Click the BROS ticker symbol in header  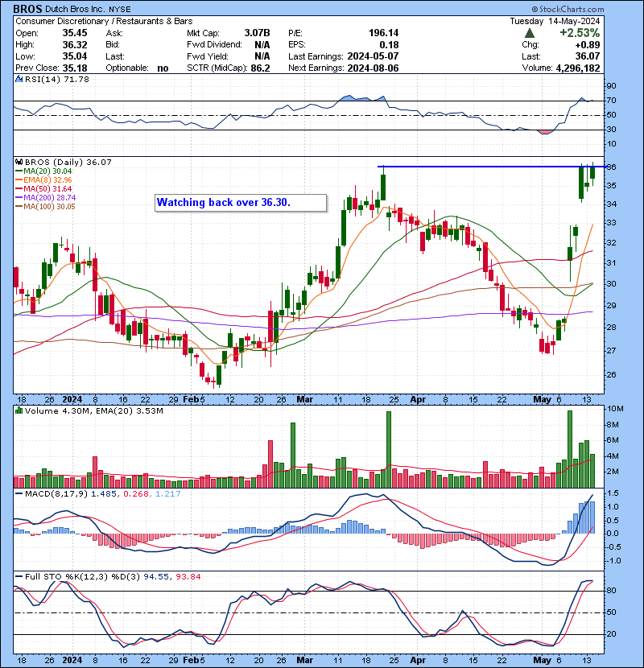click(x=27, y=9)
